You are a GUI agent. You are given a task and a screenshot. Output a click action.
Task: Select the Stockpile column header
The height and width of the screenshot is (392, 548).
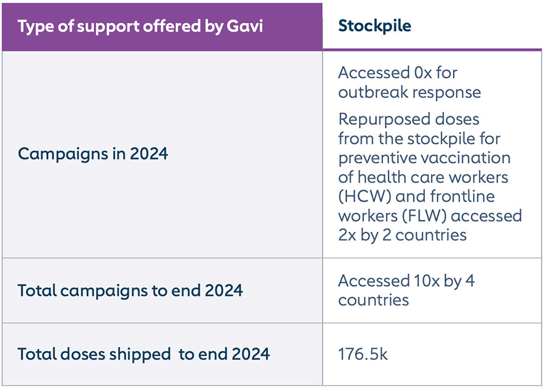[x=374, y=26]
